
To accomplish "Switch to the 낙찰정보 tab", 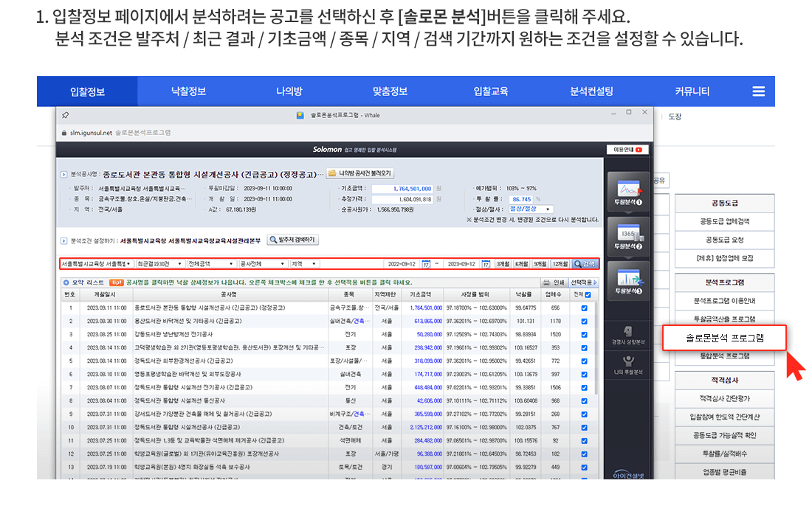I will pyautogui.click(x=188, y=91).
